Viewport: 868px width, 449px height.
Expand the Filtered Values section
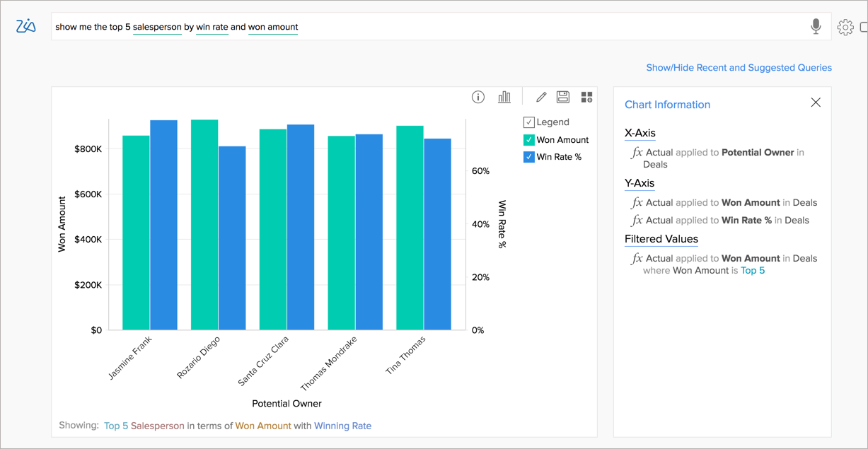coord(661,239)
